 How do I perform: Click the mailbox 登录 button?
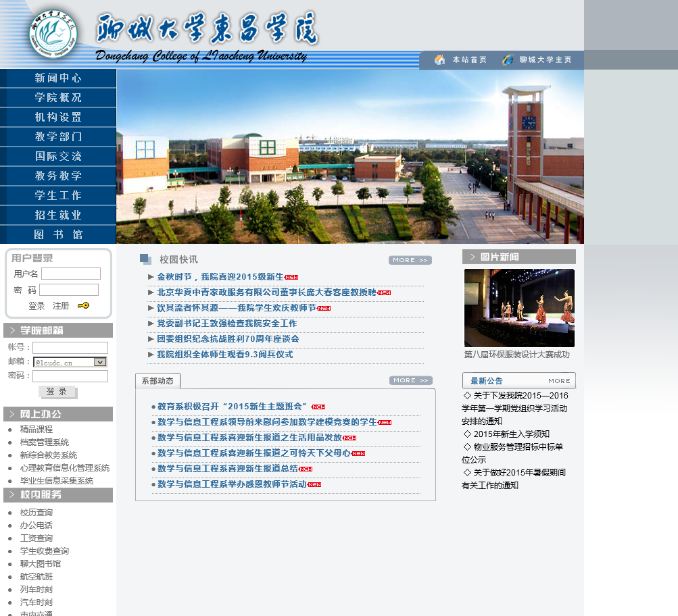(x=57, y=392)
